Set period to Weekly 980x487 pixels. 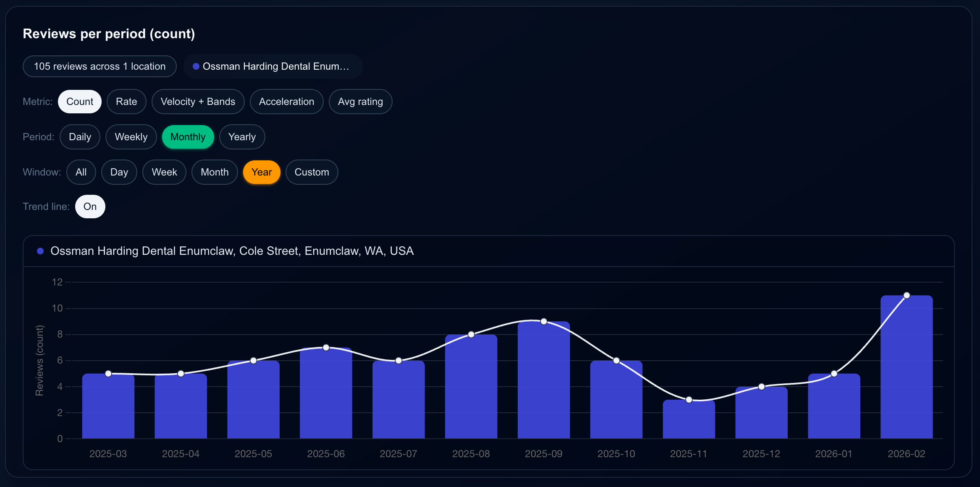(131, 137)
